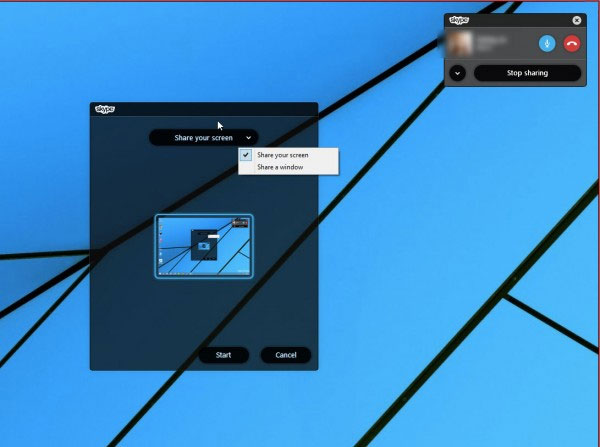Mute the microphone in Skype call bar
This screenshot has height=447, width=600.
547,44
